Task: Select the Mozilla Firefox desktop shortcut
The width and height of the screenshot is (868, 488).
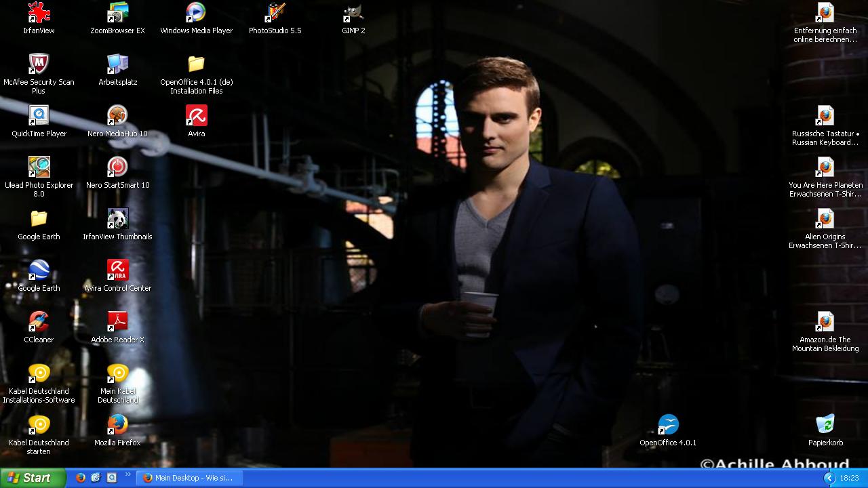Action: point(117,425)
